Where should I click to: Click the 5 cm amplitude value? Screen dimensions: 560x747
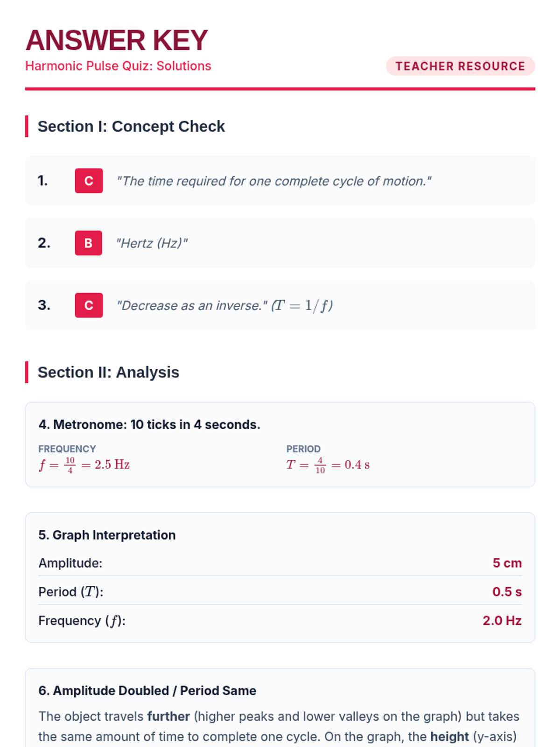(507, 563)
